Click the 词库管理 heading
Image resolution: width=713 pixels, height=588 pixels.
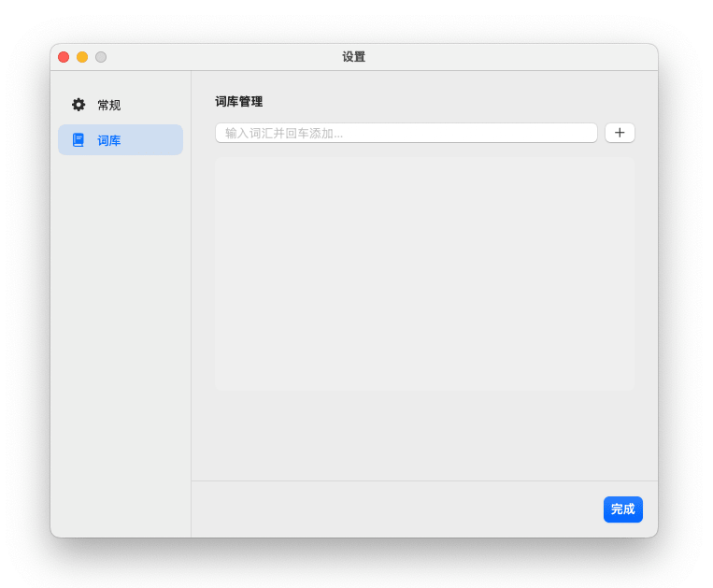point(238,102)
